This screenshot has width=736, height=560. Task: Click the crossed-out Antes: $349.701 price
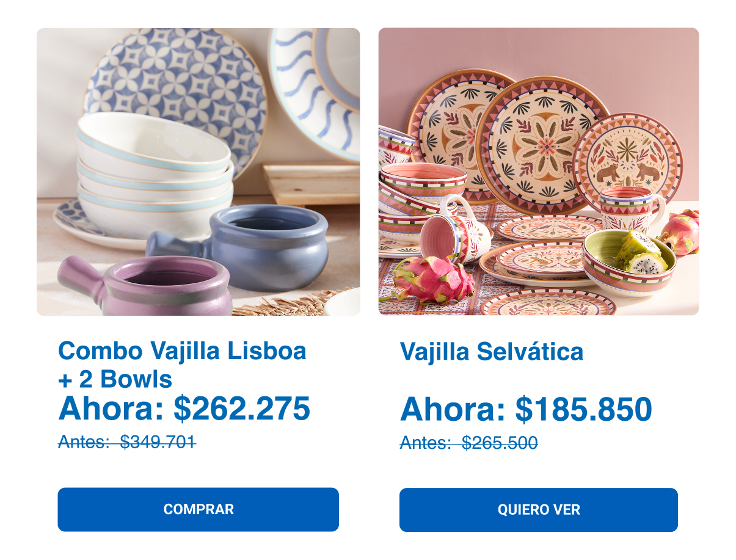coord(127,442)
